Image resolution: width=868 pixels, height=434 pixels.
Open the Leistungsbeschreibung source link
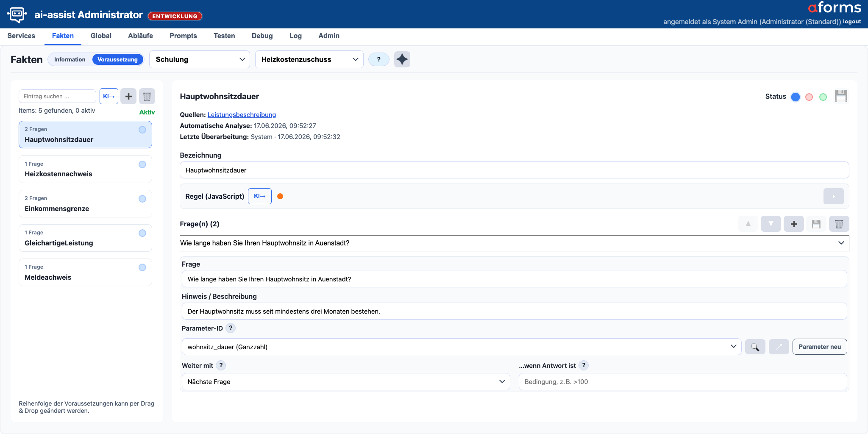click(x=242, y=115)
